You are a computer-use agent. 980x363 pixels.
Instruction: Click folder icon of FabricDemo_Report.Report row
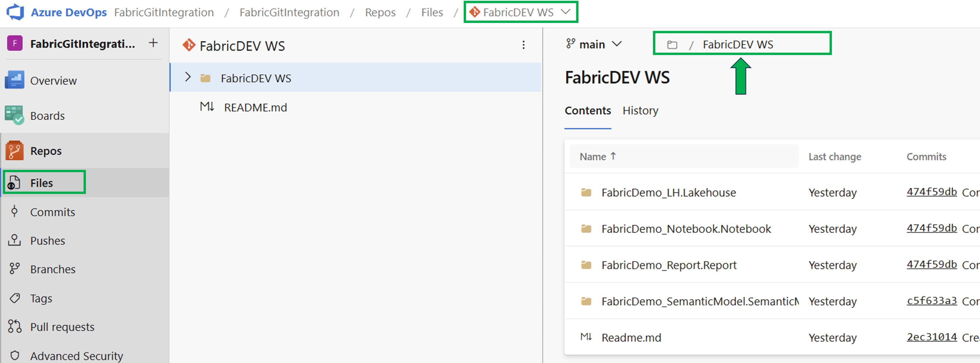[x=586, y=264]
